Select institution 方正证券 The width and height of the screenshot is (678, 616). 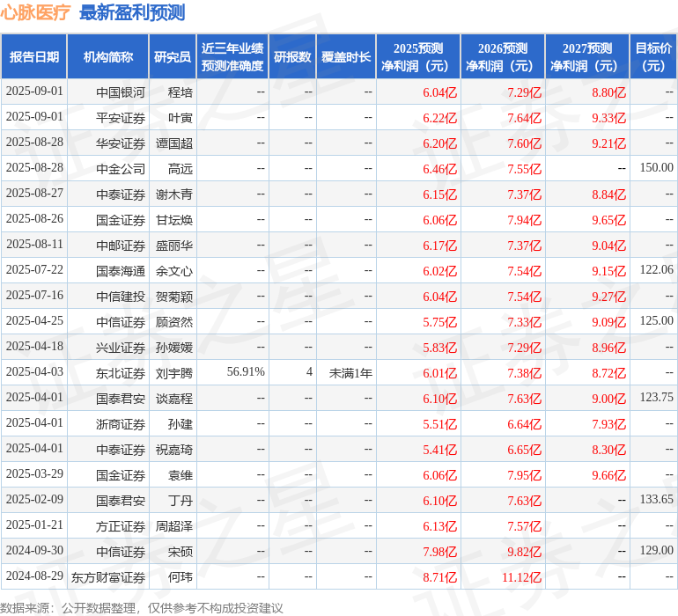click(121, 525)
